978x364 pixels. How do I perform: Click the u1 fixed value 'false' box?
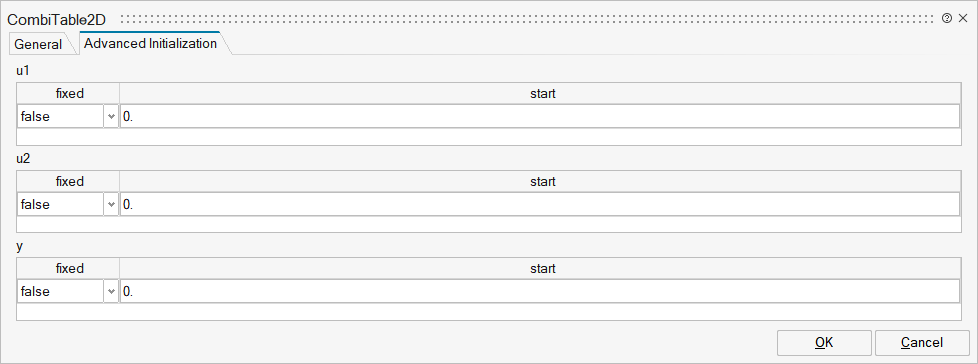click(x=61, y=116)
